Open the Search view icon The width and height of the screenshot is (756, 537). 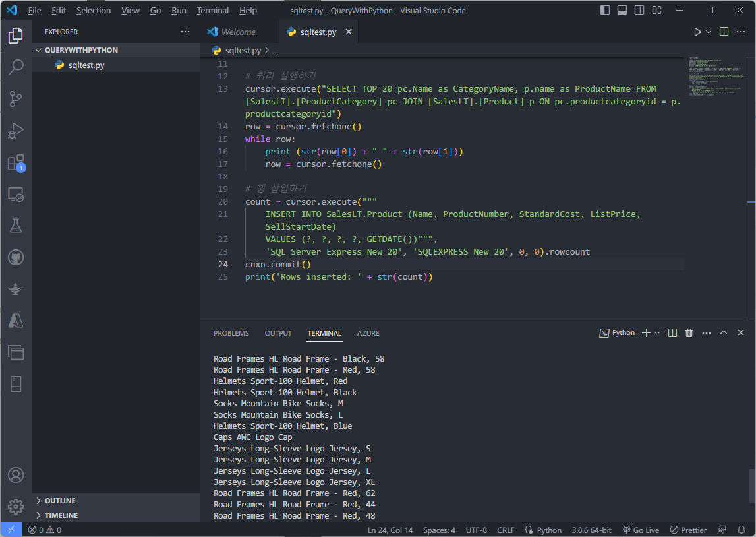click(16, 67)
